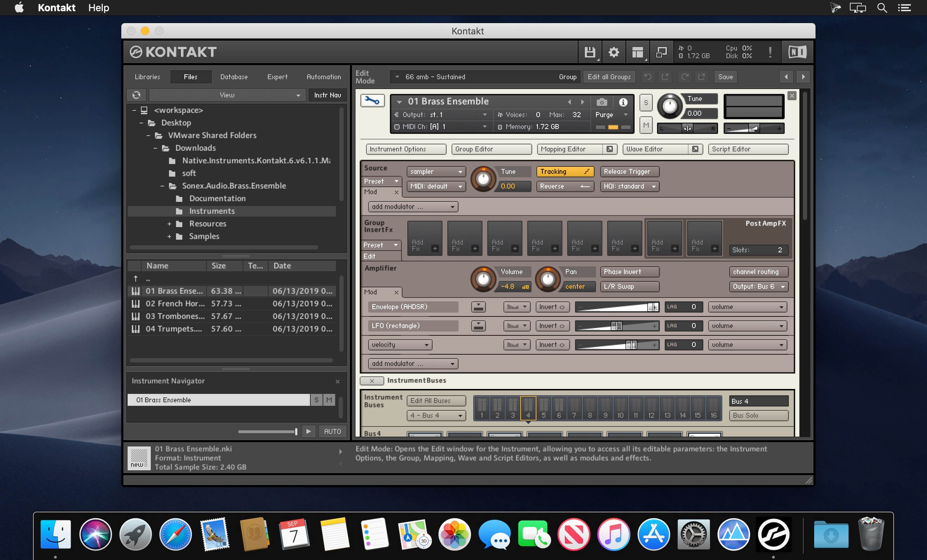The width and height of the screenshot is (927, 560).
Task: Click the Instr Nav button
Action: 328,95
